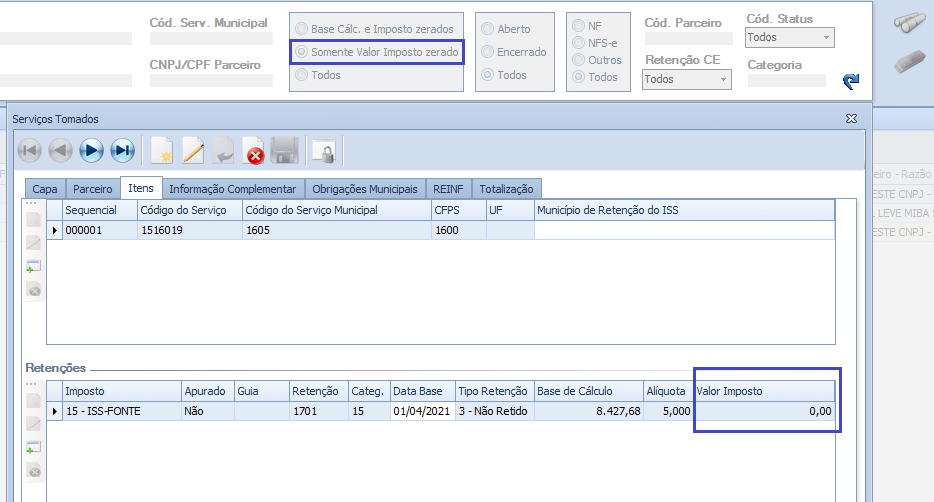Click the Cód. Parceiro input field
This screenshot has width=934, height=502.
coord(683,39)
